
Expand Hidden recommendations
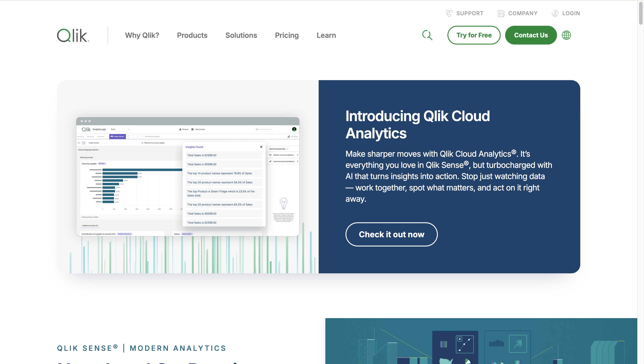click(x=284, y=155)
